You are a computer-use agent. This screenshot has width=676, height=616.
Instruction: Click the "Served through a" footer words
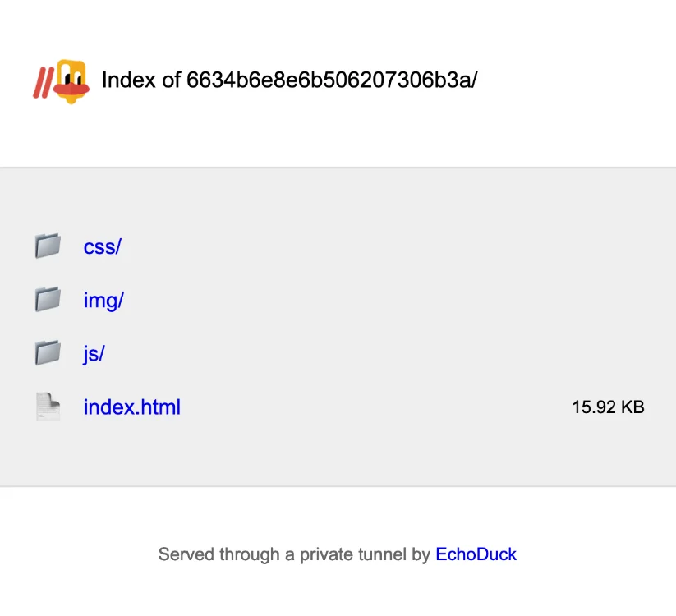227,554
